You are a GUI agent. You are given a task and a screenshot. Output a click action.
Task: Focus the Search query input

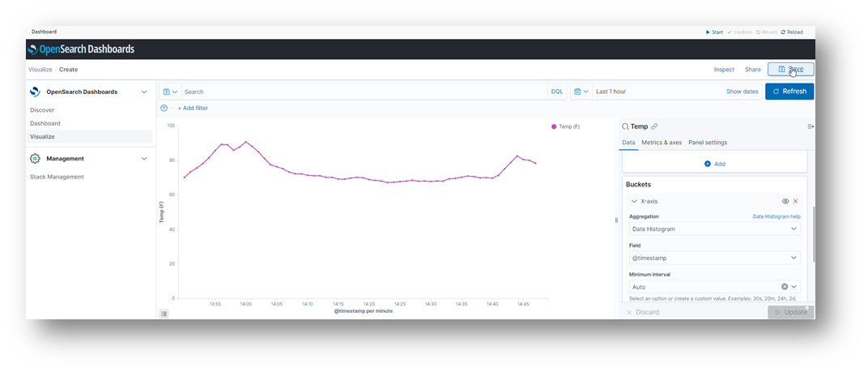click(x=364, y=92)
